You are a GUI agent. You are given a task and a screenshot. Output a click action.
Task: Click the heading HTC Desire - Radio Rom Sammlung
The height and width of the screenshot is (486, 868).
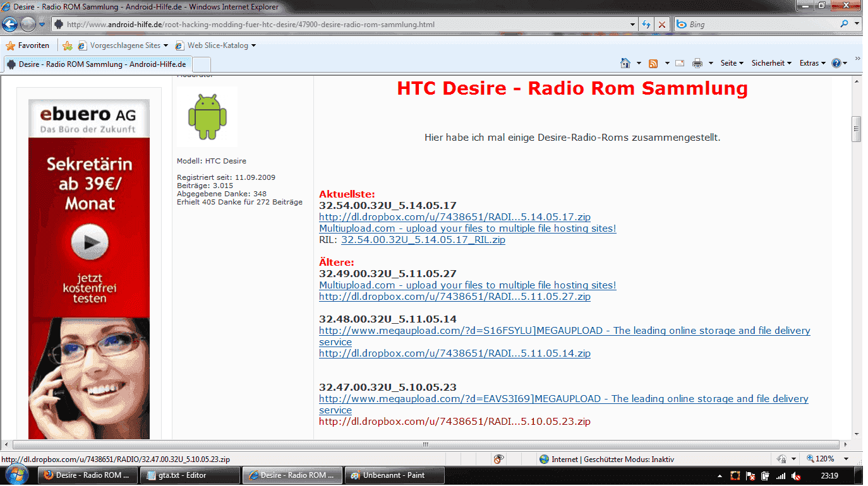pyautogui.click(x=572, y=88)
